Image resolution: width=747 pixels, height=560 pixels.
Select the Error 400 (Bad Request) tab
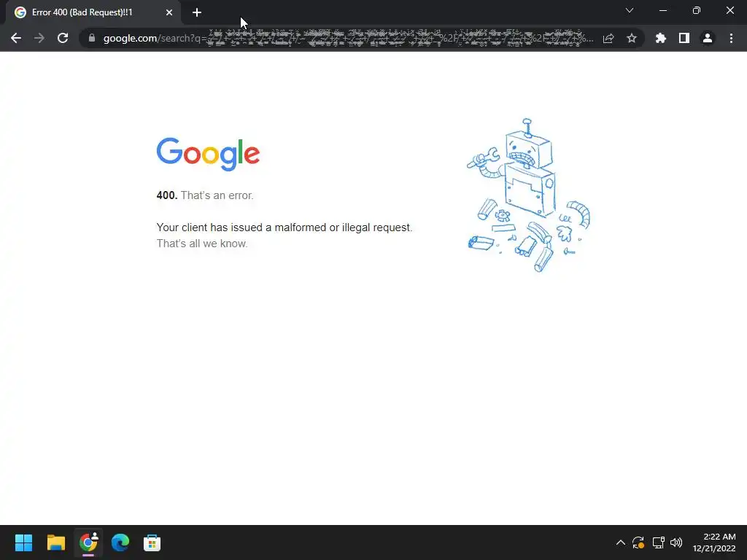[93, 12]
